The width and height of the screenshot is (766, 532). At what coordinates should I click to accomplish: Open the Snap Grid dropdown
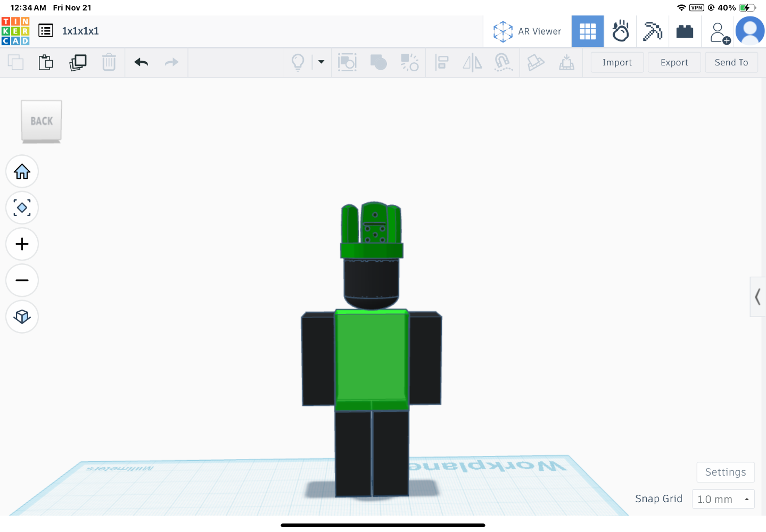point(723,499)
